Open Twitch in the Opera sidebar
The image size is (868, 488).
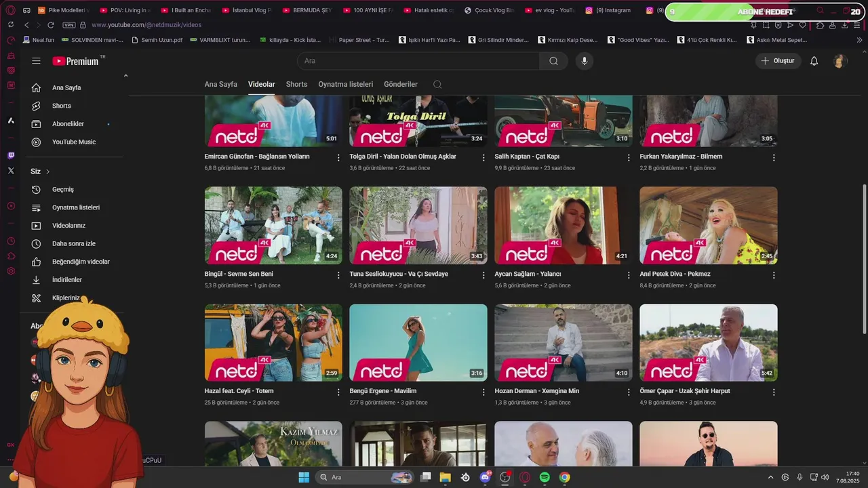click(11, 155)
